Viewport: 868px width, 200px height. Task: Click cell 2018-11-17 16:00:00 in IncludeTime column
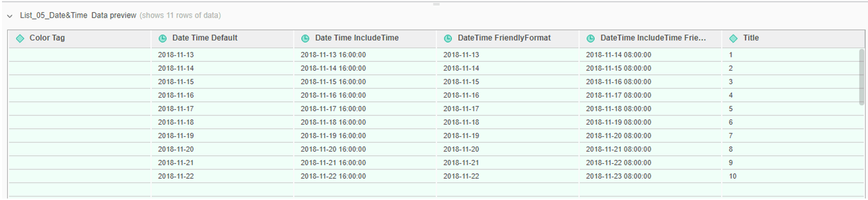pyautogui.click(x=333, y=109)
